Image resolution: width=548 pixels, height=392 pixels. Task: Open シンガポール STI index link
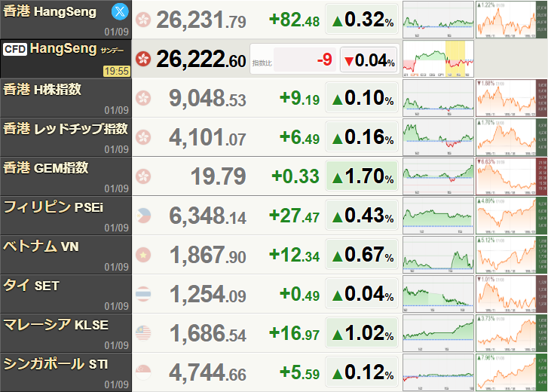point(56,363)
